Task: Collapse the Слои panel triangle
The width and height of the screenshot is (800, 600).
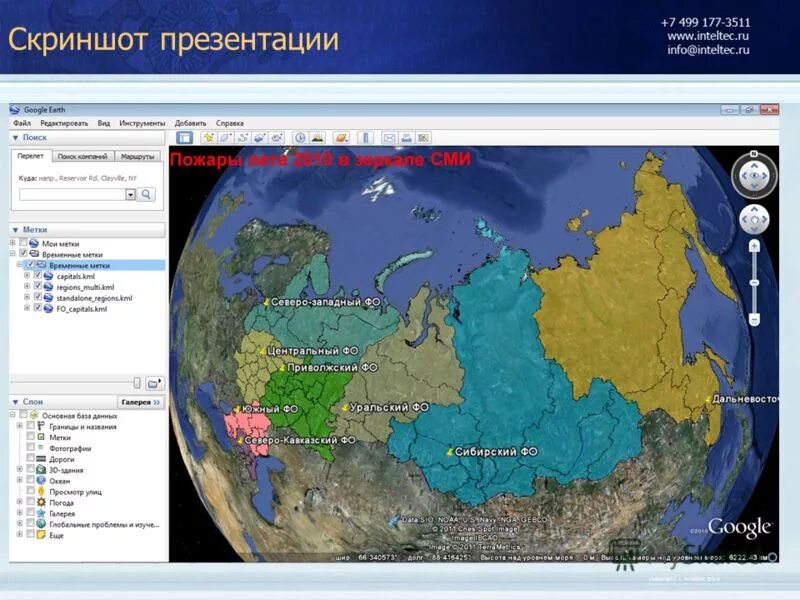Action: [x=15, y=402]
